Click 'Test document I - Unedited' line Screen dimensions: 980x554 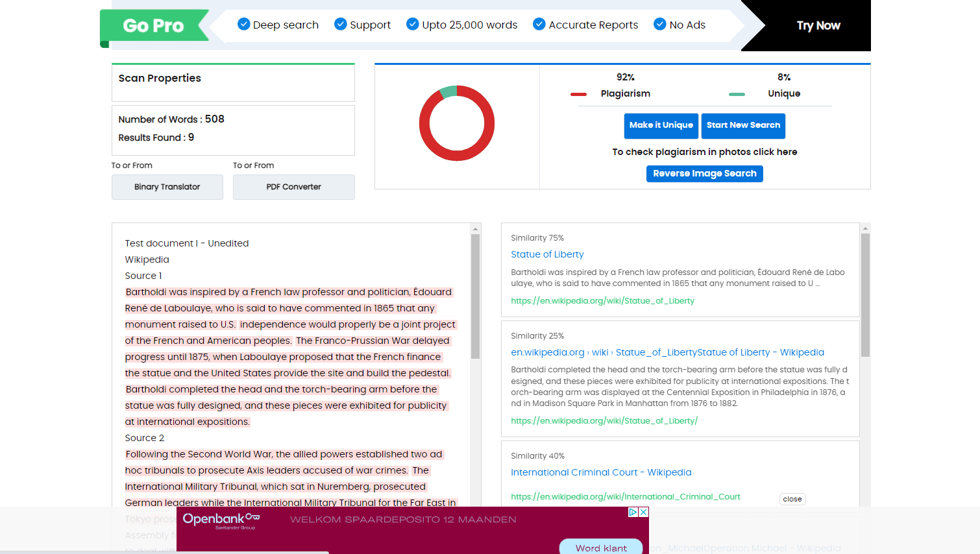pos(187,243)
